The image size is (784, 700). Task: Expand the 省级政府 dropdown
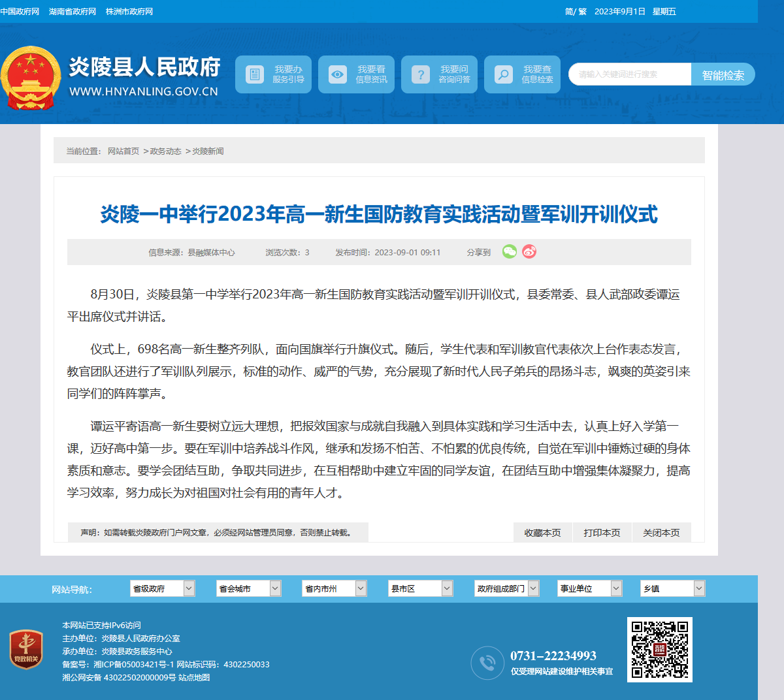pyautogui.click(x=163, y=588)
